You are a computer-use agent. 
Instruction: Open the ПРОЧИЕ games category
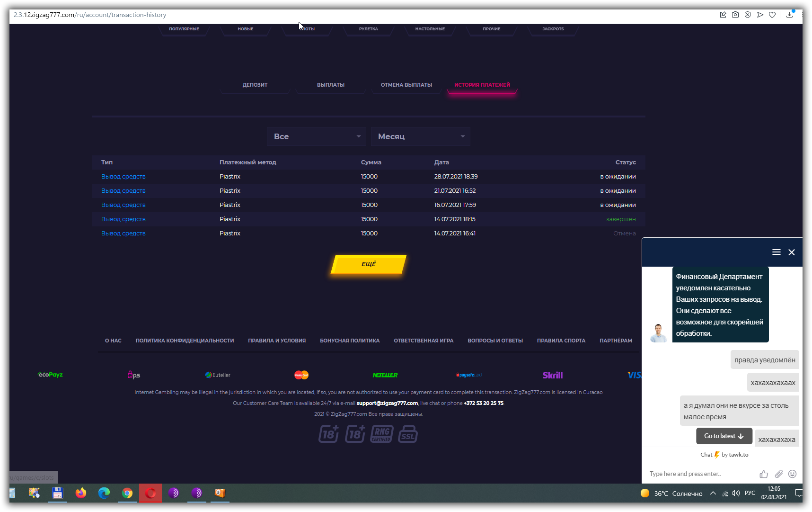[492, 29]
